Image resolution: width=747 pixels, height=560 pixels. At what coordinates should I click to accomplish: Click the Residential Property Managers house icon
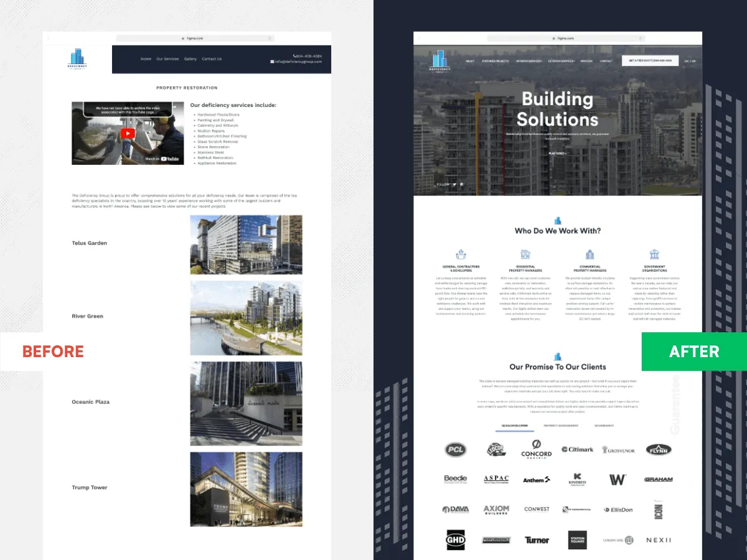tap(525, 254)
